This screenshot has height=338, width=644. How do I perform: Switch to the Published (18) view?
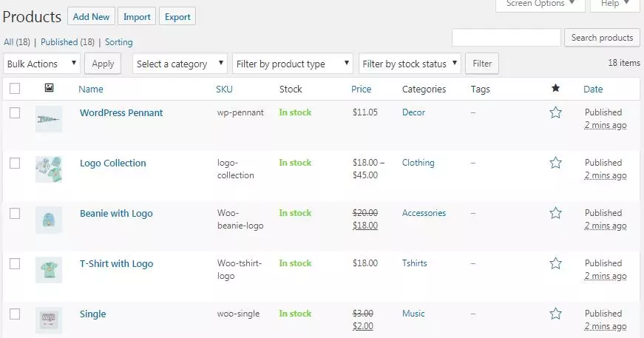(67, 42)
